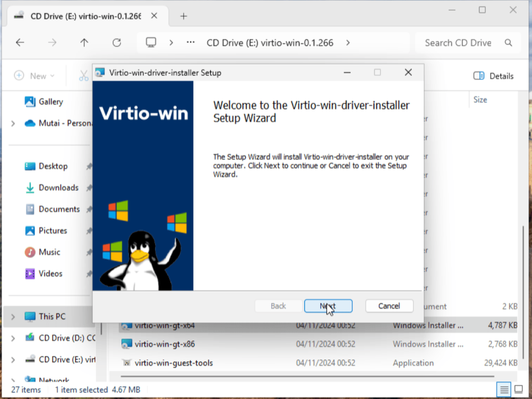The image size is (532, 399).
Task: Switch to large icon view in the status bar
Action: [x=519, y=389]
